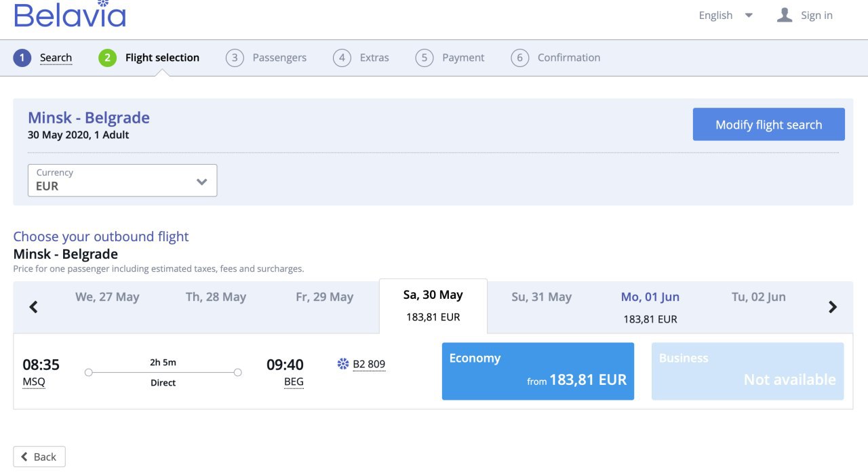Open the Extras step

tap(374, 58)
